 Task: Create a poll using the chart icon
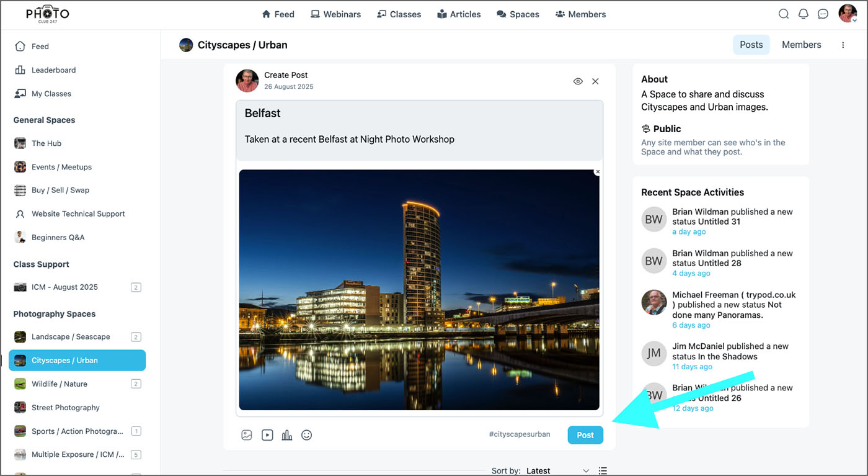click(287, 435)
